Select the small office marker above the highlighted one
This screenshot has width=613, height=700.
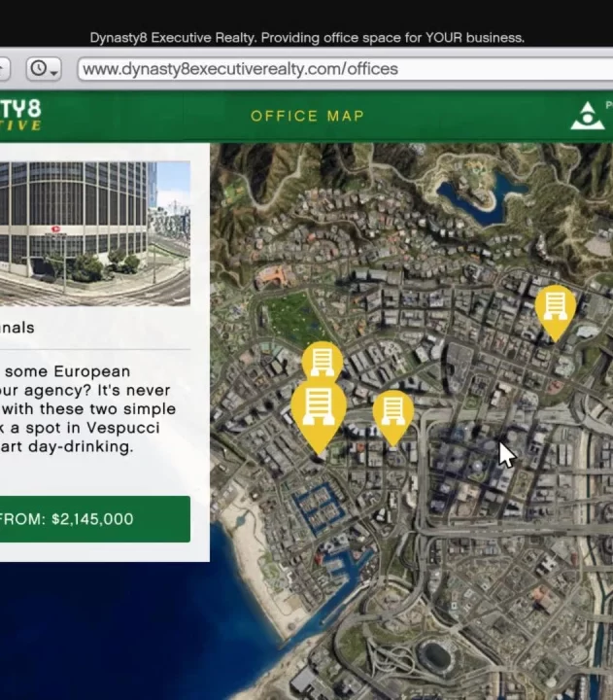tap(323, 362)
